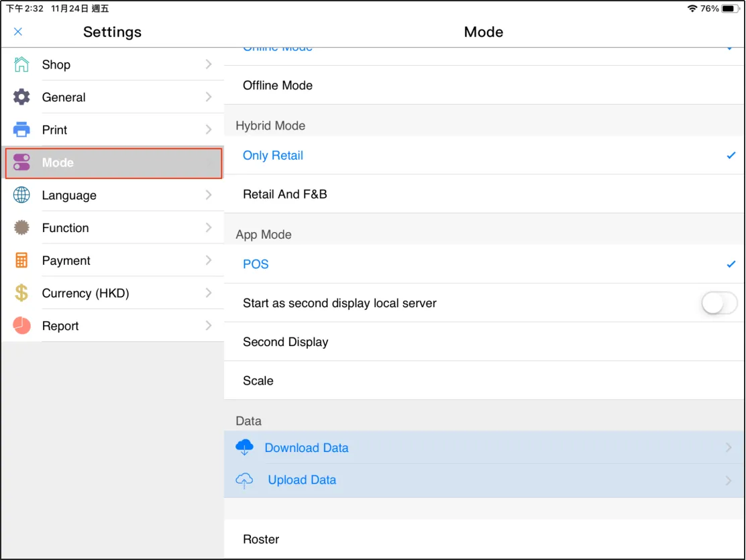
Task: Open Report via the pie chart icon
Action: coord(21,325)
